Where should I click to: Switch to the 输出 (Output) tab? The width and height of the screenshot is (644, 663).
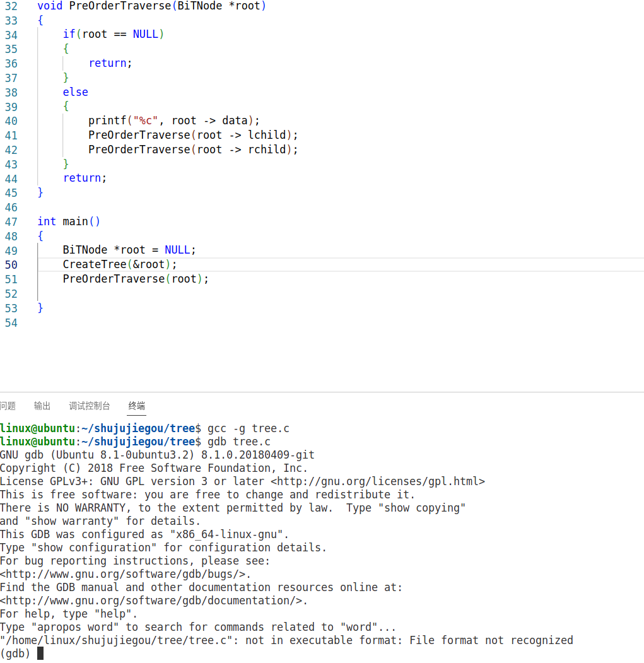[42, 406]
